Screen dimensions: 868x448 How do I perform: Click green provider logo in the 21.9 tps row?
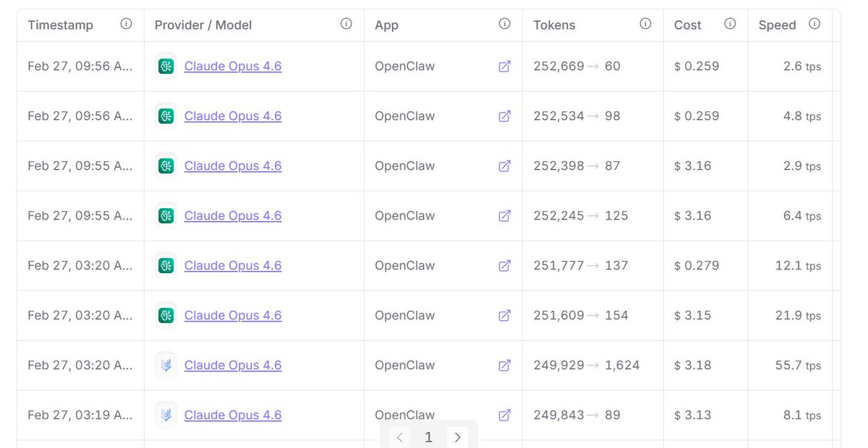click(166, 316)
